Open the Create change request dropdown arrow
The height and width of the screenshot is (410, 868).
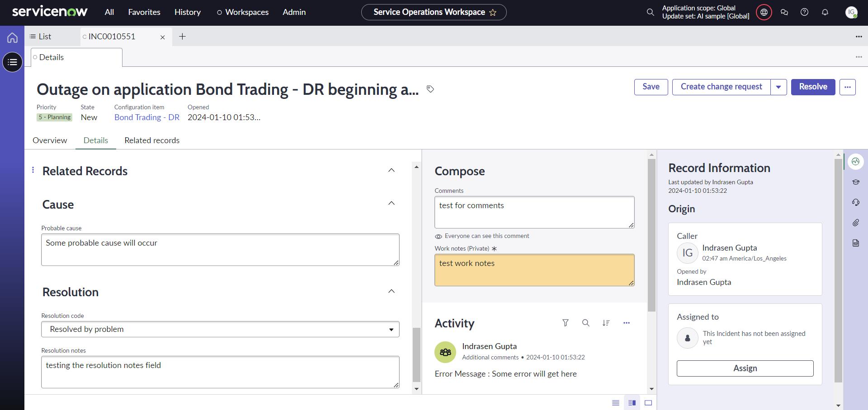click(x=778, y=87)
